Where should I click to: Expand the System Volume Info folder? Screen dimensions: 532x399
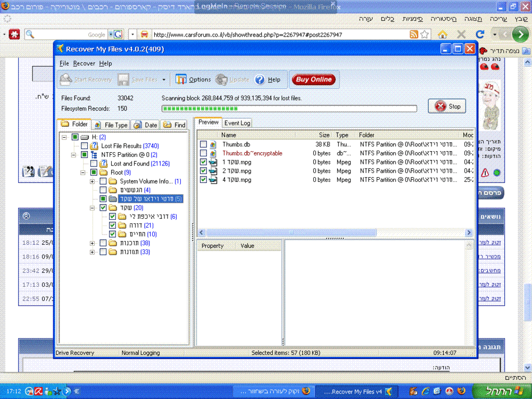[x=92, y=181]
